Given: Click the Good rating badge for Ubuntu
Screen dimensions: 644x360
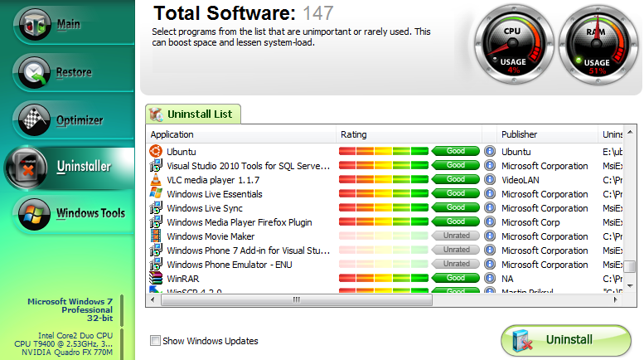Looking at the screenshot, I should (456, 151).
